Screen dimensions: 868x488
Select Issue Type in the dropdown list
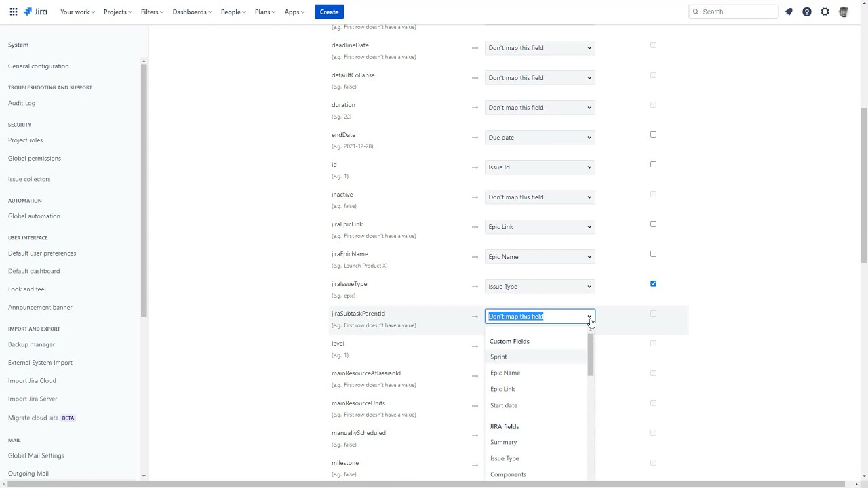pos(536,458)
